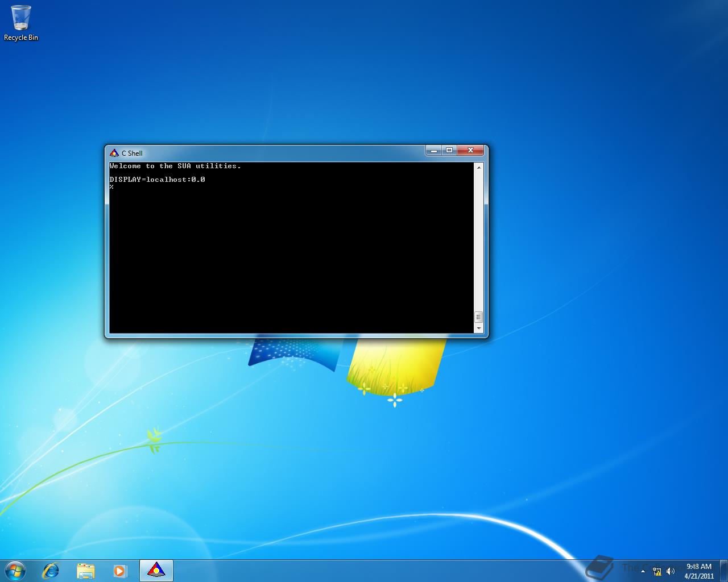Maximize the C Shell window
728x582 pixels.
point(449,150)
